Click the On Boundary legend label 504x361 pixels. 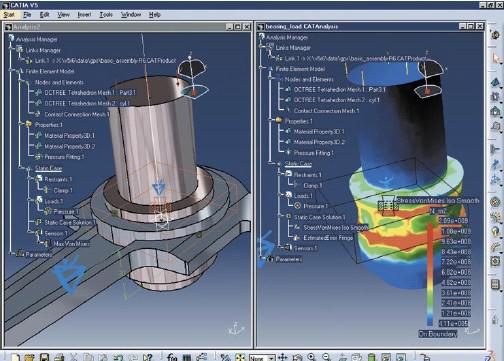point(438,334)
